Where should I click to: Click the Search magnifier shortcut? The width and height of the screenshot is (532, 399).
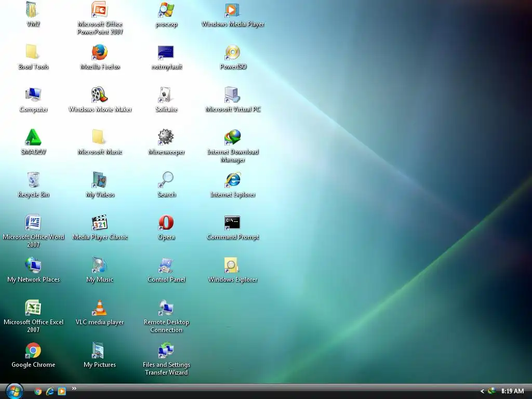166,180
